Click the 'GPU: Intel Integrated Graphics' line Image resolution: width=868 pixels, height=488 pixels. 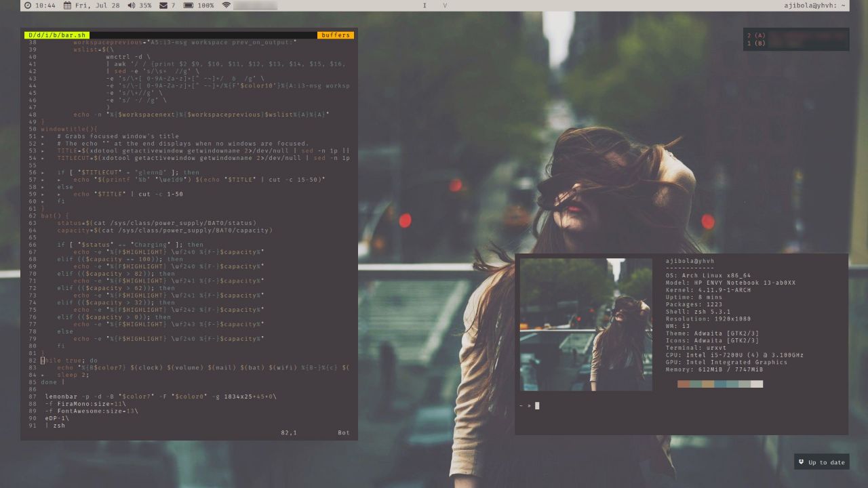click(727, 363)
